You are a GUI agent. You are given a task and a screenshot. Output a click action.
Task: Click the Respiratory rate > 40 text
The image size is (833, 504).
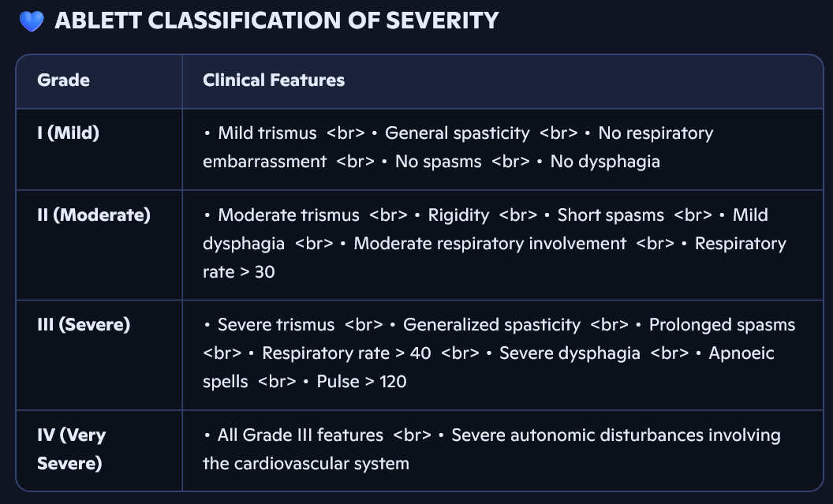(346, 353)
